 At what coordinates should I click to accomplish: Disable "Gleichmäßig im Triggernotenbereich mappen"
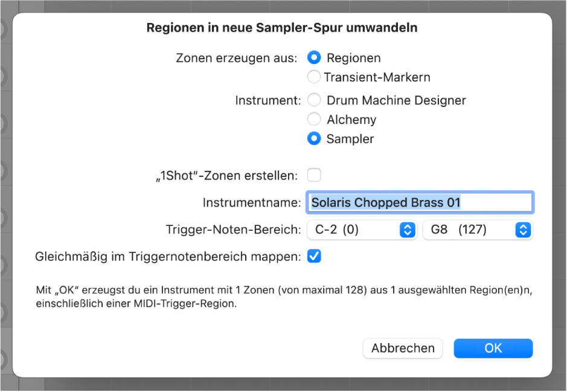click(x=314, y=256)
